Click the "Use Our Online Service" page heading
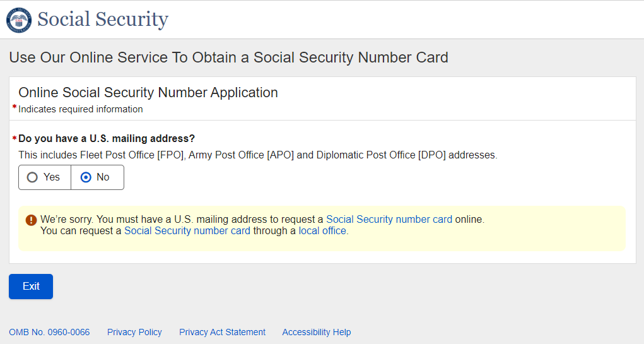The height and width of the screenshot is (344, 644). pyautogui.click(x=228, y=57)
